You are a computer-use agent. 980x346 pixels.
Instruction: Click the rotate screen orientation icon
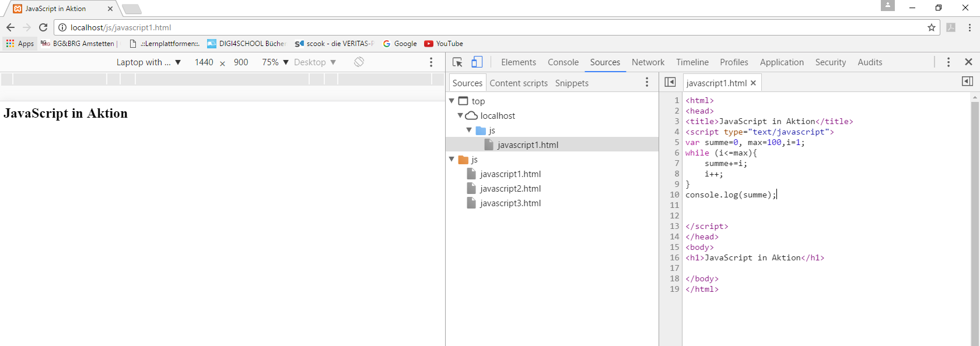click(359, 62)
